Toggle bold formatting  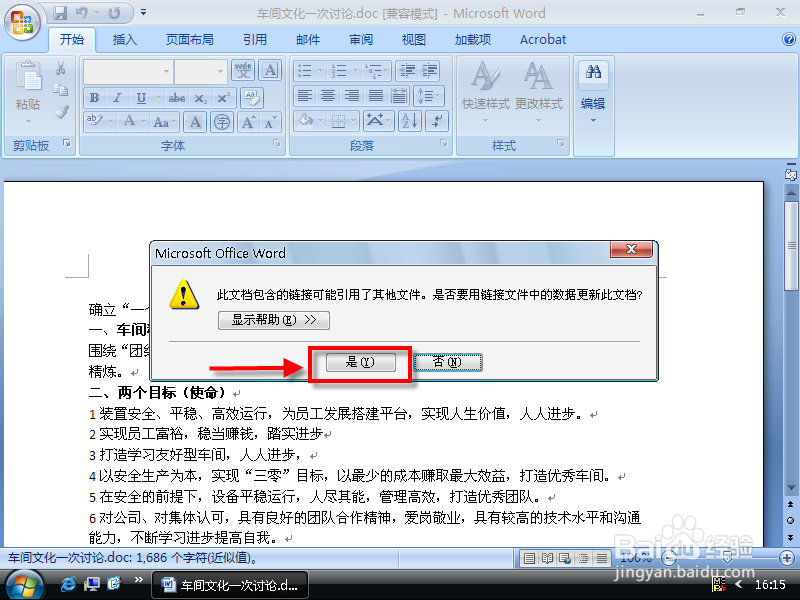coord(94,98)
